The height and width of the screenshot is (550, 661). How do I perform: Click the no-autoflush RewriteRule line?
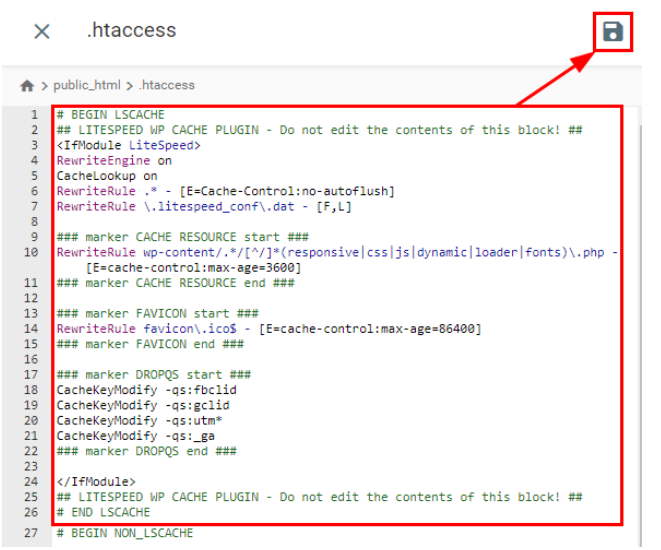(x=226, y=191)
